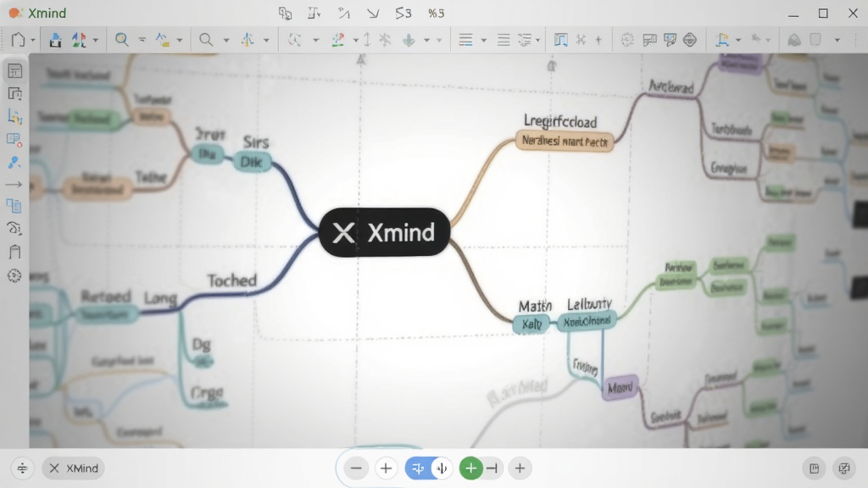Click the dashed circle gear icon

pyautogui.click(x=627, y=40)
